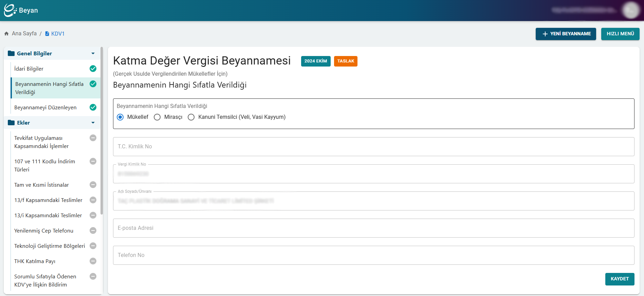This screenshot has height=296, width=644.
Task: Click the E-posta Adresi field
Action: [x=373, y=228]
